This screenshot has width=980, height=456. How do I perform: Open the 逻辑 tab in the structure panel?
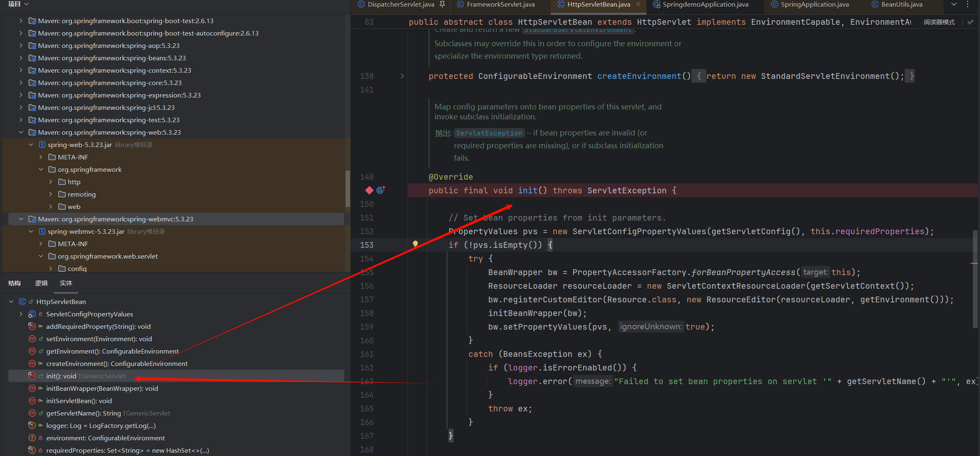(41, 283)
